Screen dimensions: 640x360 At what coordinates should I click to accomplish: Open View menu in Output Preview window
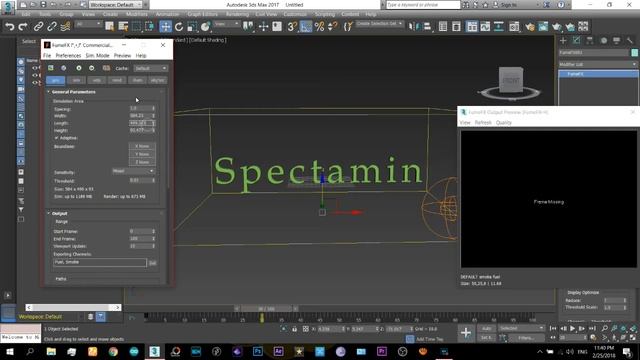click(x=465, y=122)
